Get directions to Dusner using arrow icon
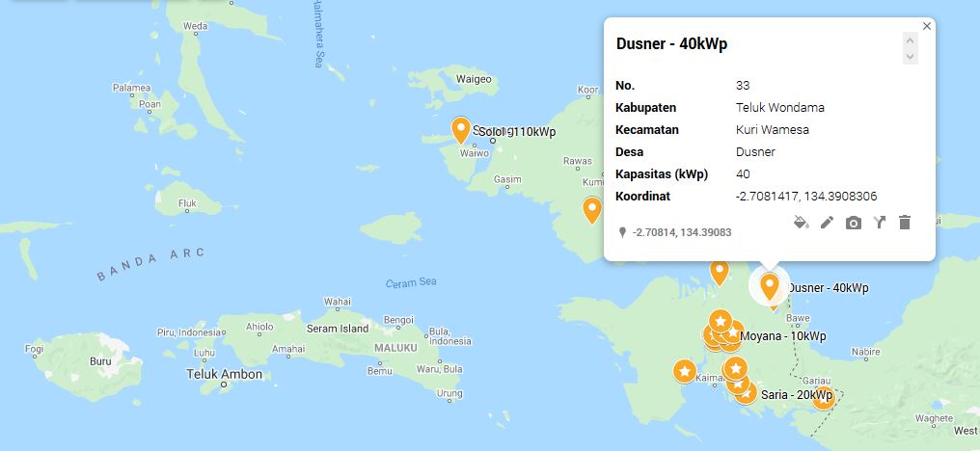The image size is (980, 451). pos(879,223)
